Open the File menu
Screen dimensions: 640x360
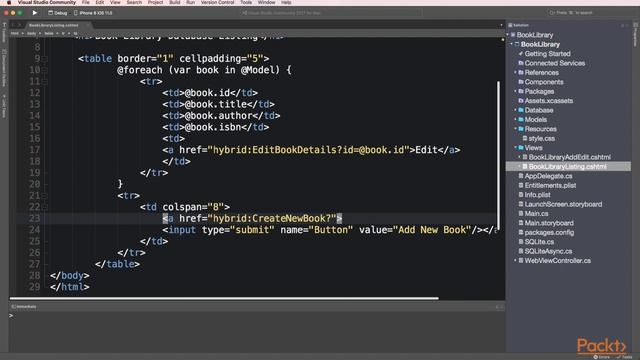85,2
